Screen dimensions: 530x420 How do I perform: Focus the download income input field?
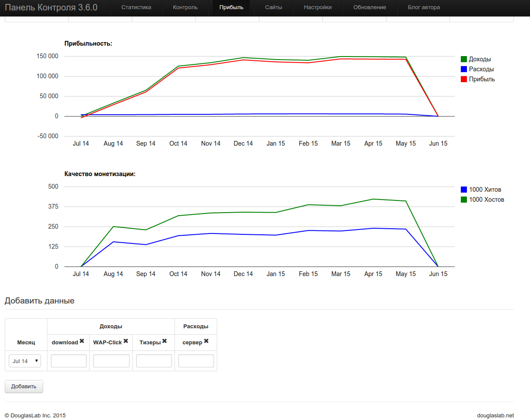tap(69, 361)
